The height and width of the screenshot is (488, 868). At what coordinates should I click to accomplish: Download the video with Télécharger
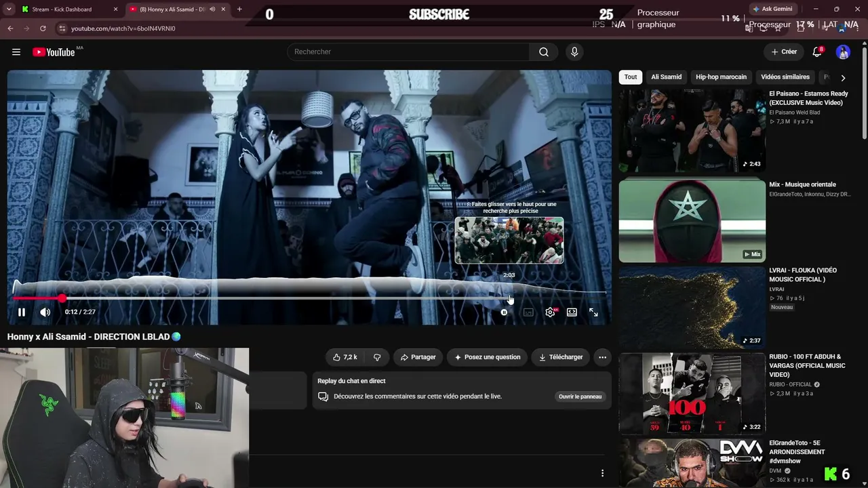click(561, 357)
